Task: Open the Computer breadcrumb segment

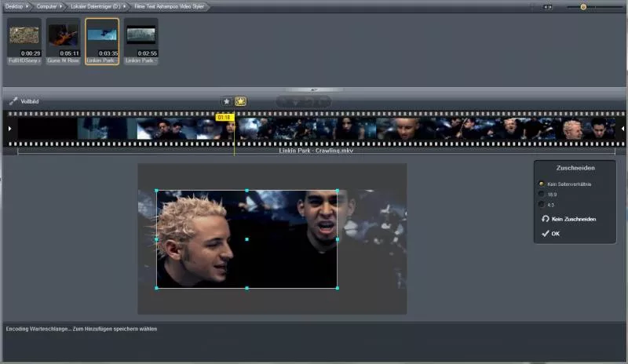Action: click(x=46, y=6)
